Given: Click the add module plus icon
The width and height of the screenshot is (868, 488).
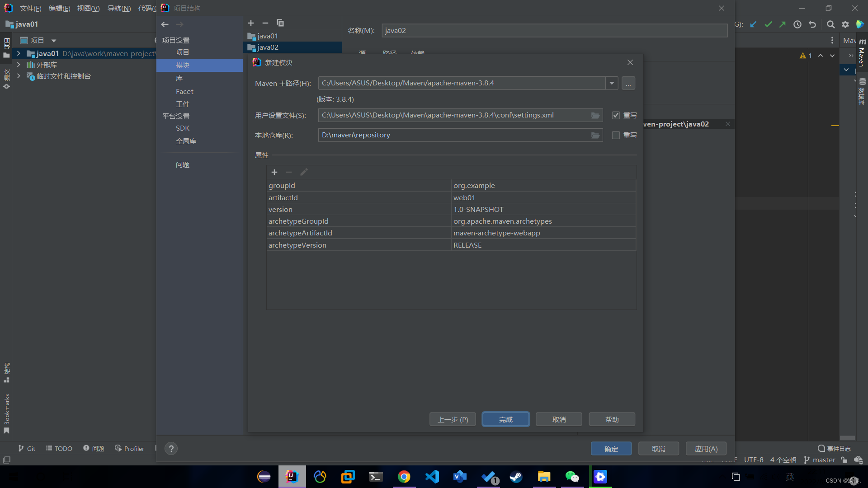Looking at the screenshot, I should pyautogui.click(x=251, y=23).
